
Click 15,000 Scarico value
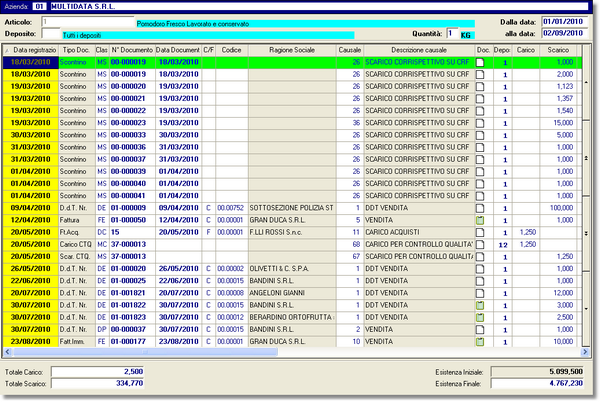[563, 123]
